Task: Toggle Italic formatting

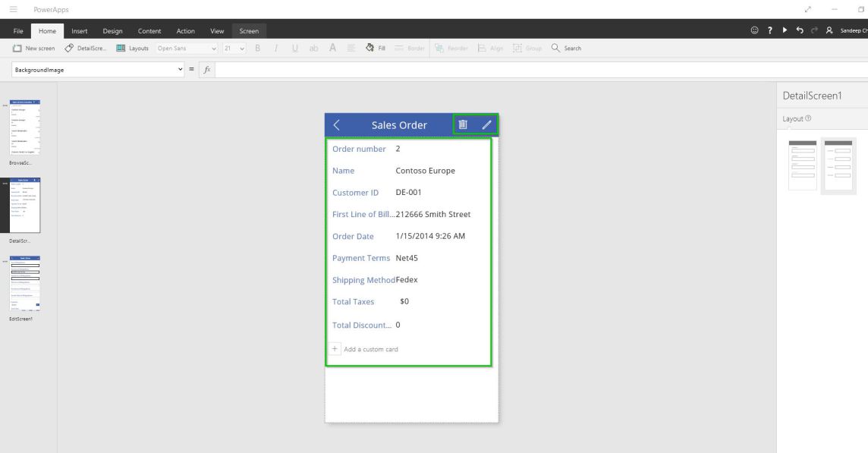Action: click(x=275, y=48)
